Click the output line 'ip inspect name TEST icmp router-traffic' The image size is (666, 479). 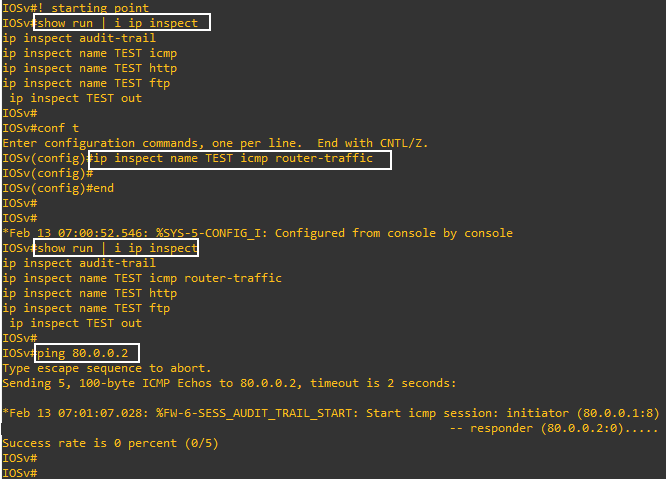(x=142, y=278)
